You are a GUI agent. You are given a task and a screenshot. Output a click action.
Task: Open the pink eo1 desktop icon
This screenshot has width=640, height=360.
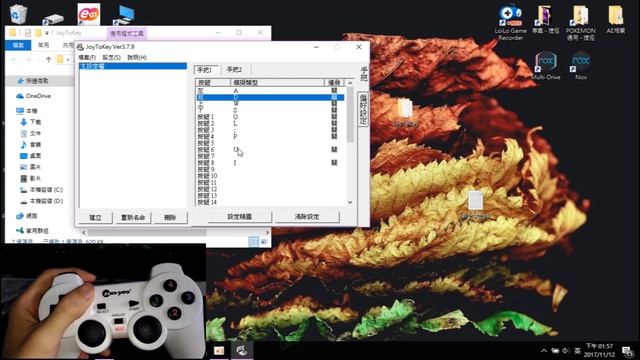click(89, 14)
